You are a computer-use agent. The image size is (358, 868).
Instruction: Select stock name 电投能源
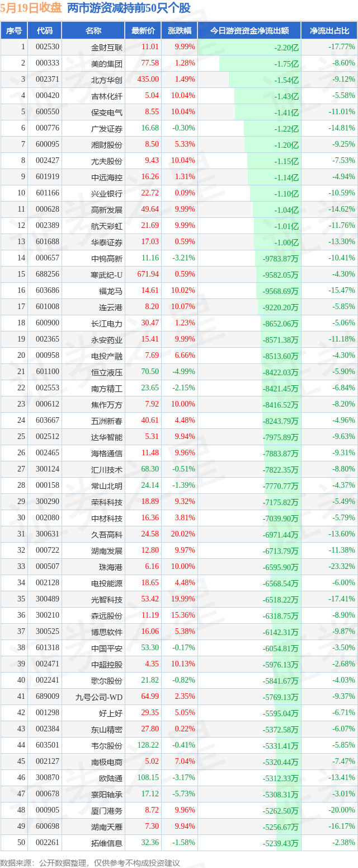click(x=107, y=583)
